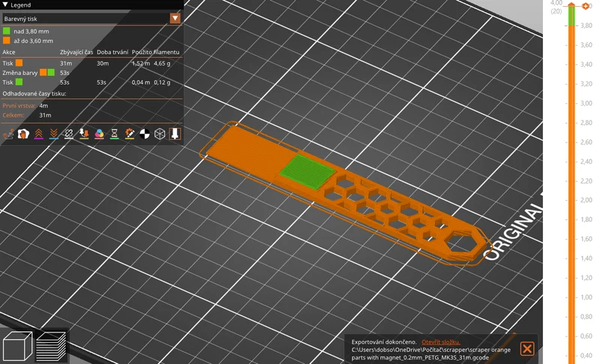Click the green nad 3,80 mm color swatch

tap(7, 31)
